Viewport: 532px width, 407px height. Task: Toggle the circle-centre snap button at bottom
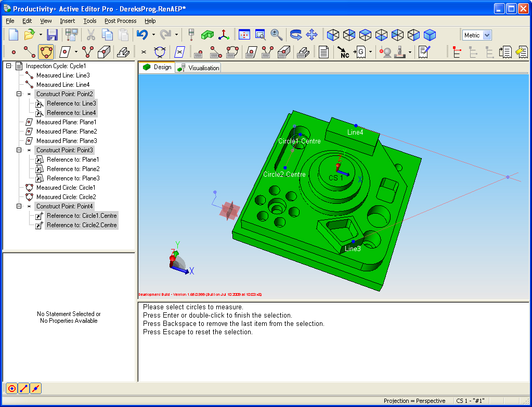pyautogui.click(x=11, y=388)
